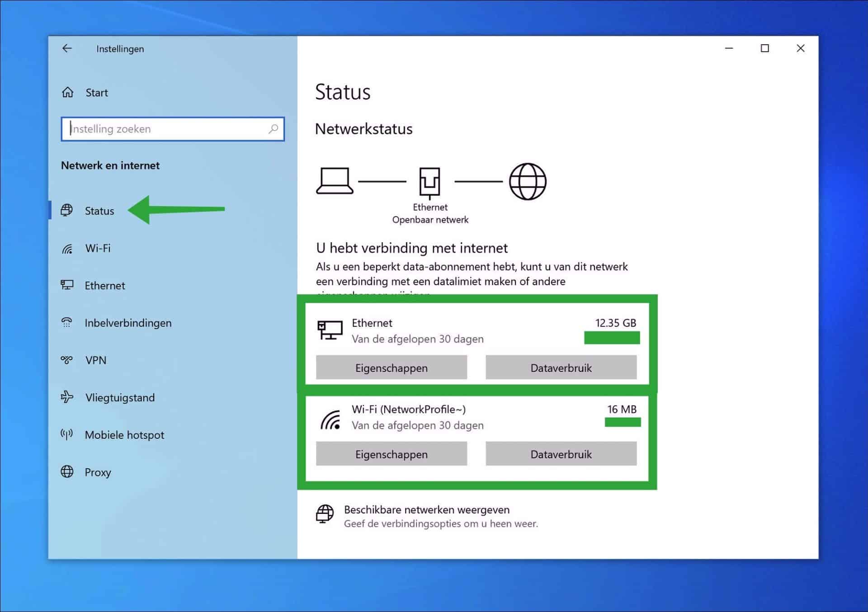Click the Start home icon
This screenshot has width=868, height=612.
67,92
